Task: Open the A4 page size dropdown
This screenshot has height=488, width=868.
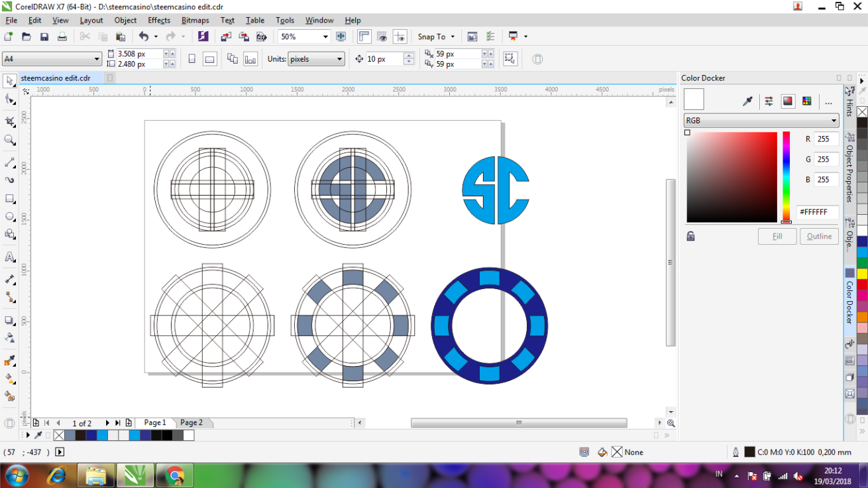Action: pyautogui.click(x=97, y=59)
